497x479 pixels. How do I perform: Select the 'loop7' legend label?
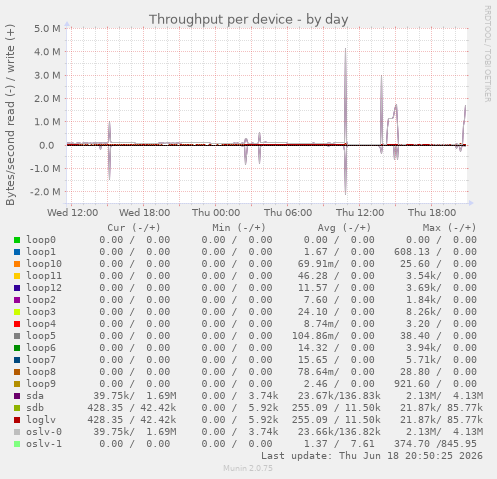tap(41, 360)
